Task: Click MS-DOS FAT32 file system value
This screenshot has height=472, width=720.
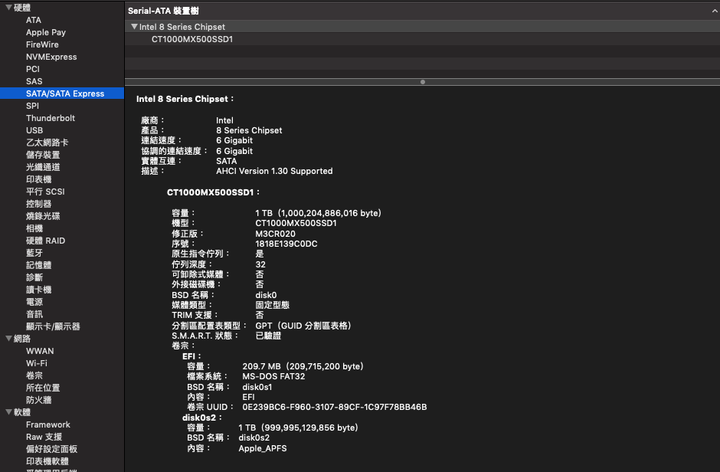Action: tap(274, 376)
